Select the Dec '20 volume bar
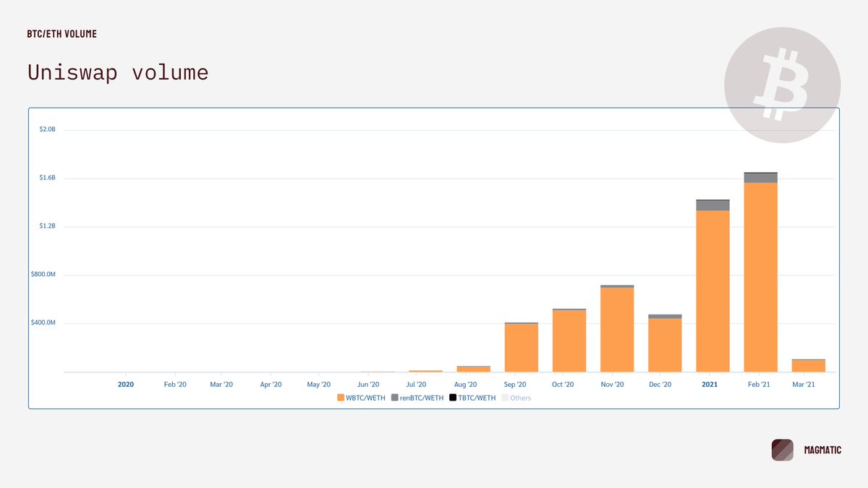Screen dimensions: 868x488 665,343
